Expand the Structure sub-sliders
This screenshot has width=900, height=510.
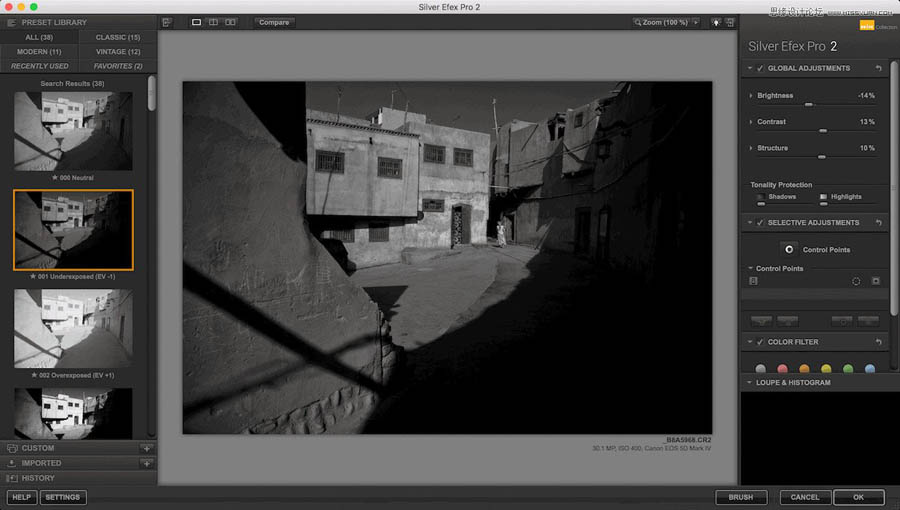(751, 148)
